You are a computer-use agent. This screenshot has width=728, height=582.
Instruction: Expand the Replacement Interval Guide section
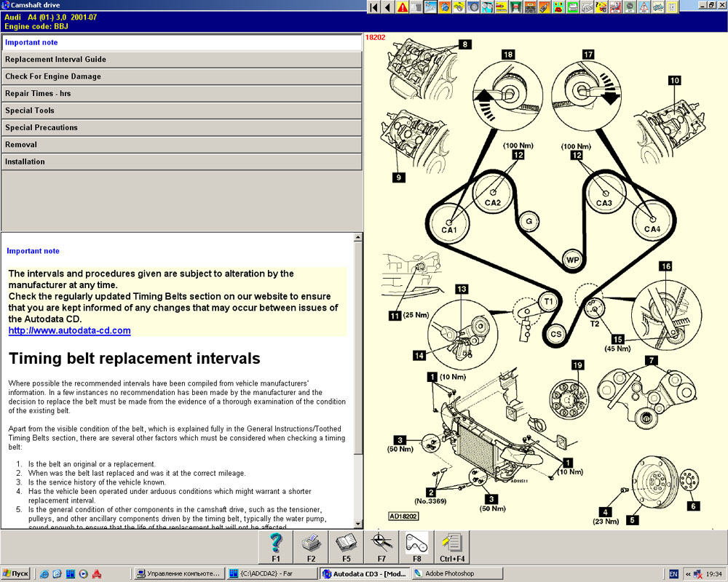tap(181, 60)
